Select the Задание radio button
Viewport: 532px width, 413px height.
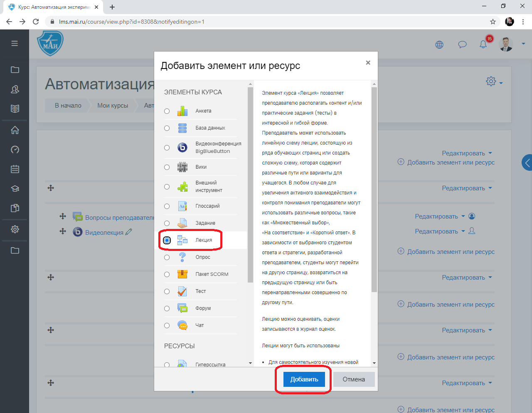click(167, 223)
